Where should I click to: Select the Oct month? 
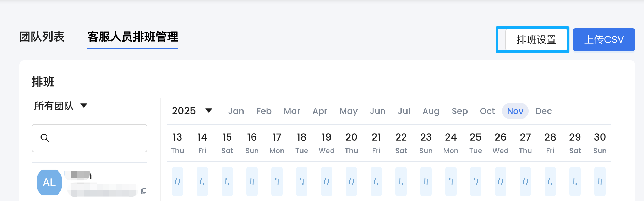tap(487, 111)
